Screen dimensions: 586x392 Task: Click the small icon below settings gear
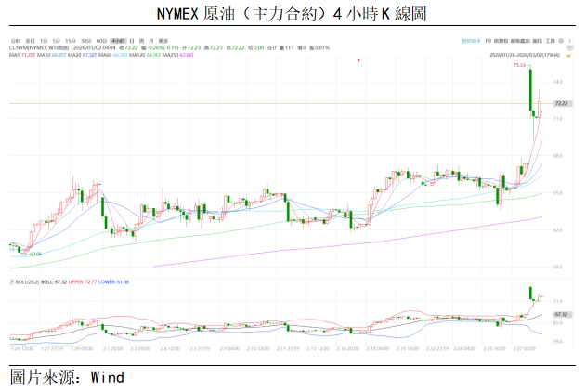click(x=569, y=47)
